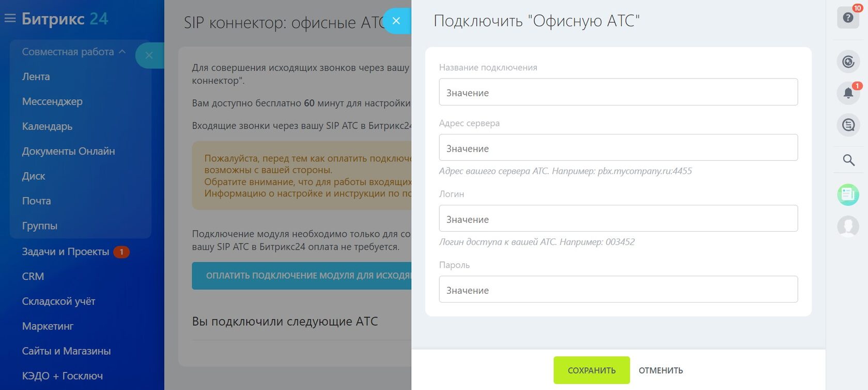The height and width of the screenshot is (390, 868).
Task: Focus the Адрес сервера input field
Action: 618,147
